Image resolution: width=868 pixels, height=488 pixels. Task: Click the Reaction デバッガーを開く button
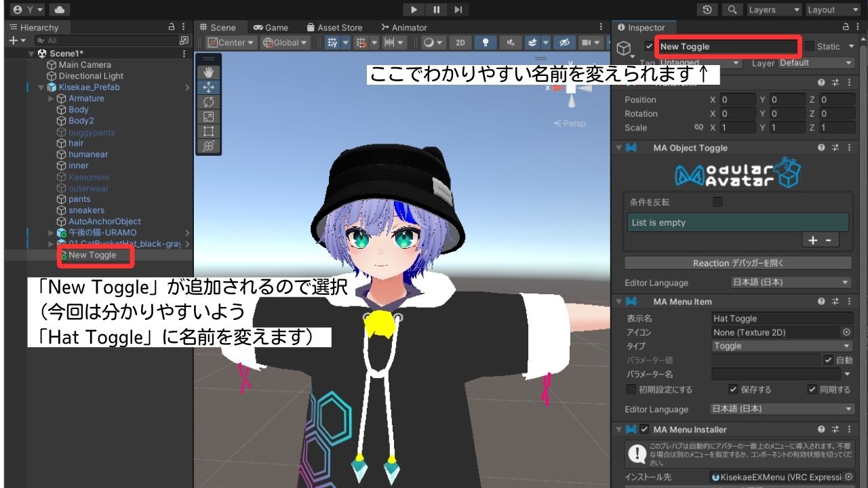click(x=736, y=263)
